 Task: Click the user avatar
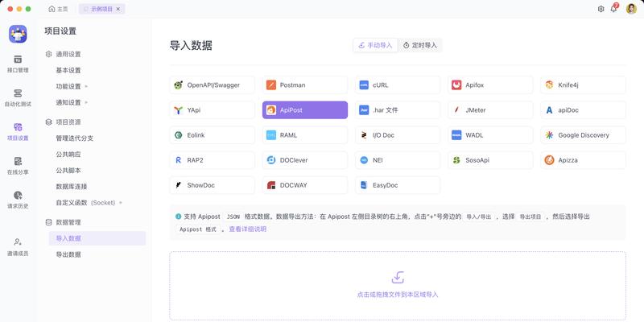[x=631, y=9]
